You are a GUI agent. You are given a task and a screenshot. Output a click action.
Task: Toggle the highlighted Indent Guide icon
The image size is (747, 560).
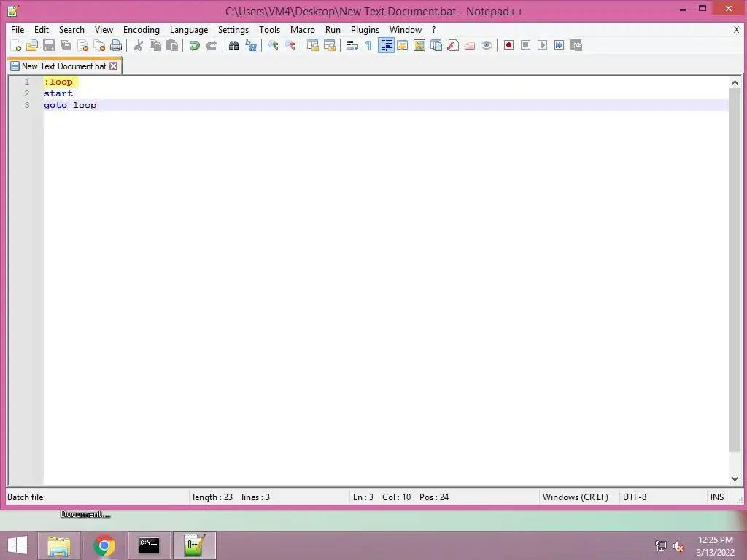(386, 45)
